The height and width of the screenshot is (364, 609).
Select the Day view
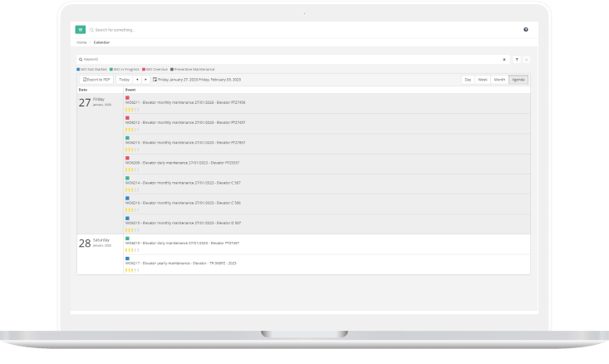468,80
